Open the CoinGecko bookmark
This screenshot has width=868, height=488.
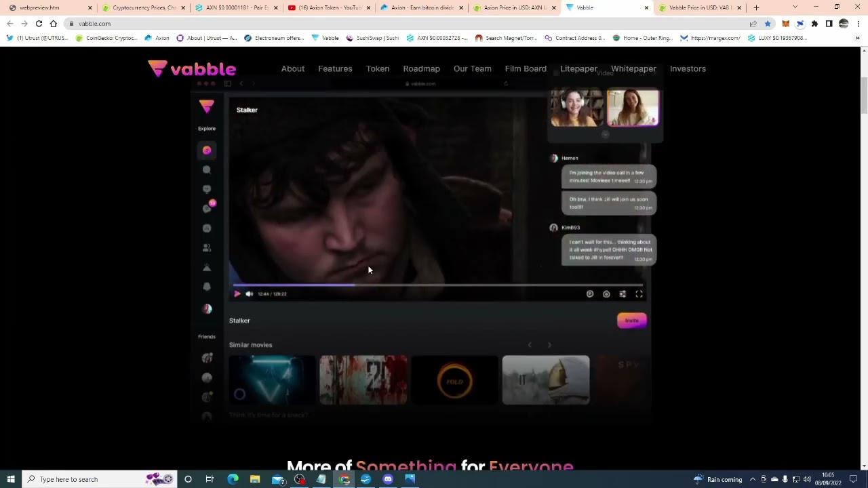106,38
